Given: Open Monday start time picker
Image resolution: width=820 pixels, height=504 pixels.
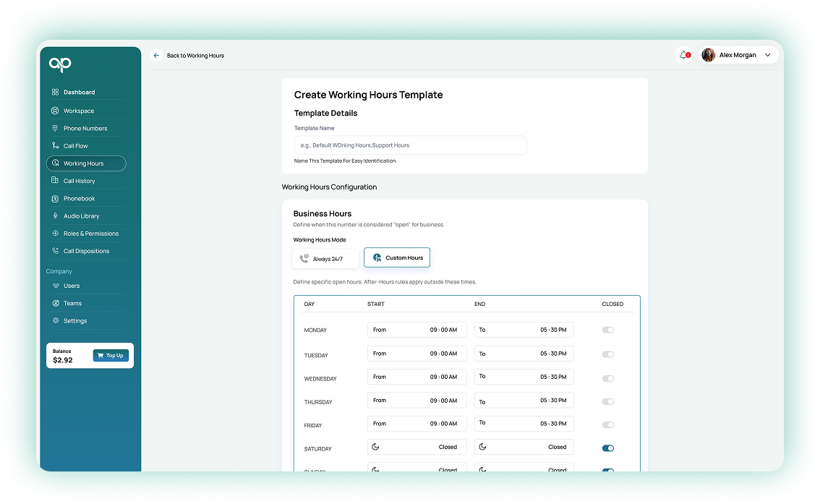Looking at the screenshot, I should [x=417, y=330].
